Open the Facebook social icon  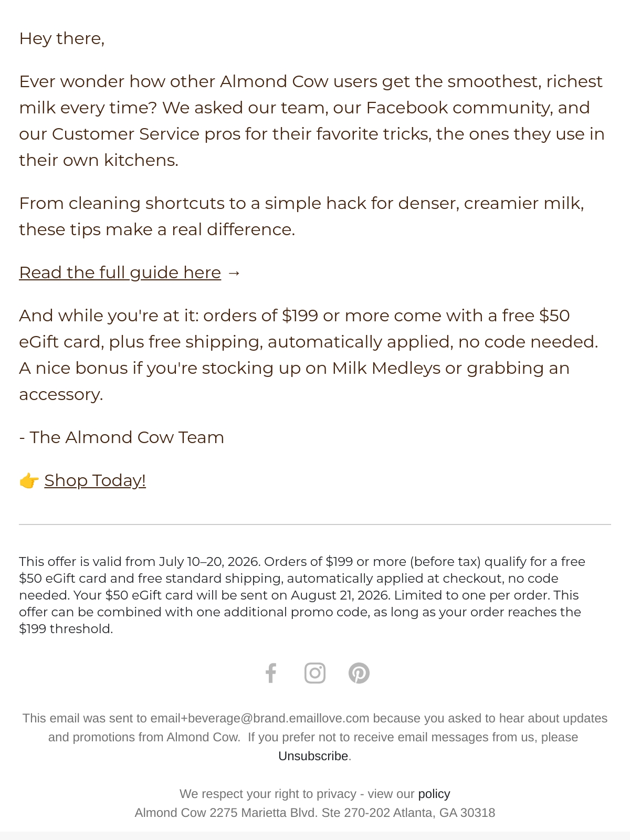pyautogui.click(x=270, y=673)
